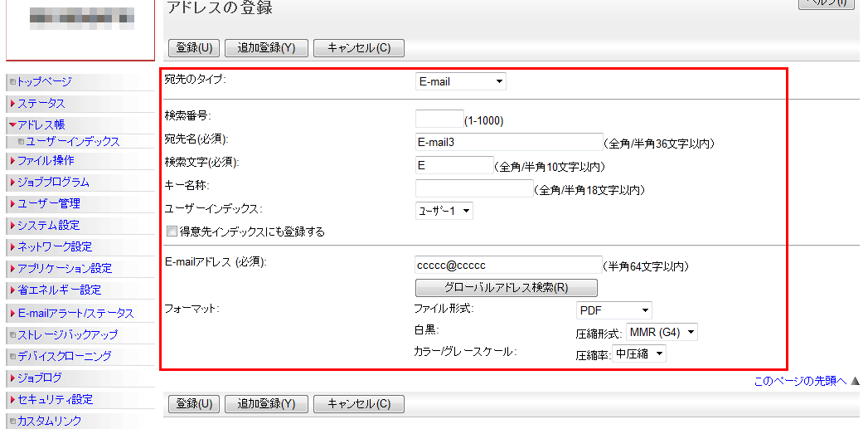Click the 宛先名 field containing E-mail3

(508, 142)
